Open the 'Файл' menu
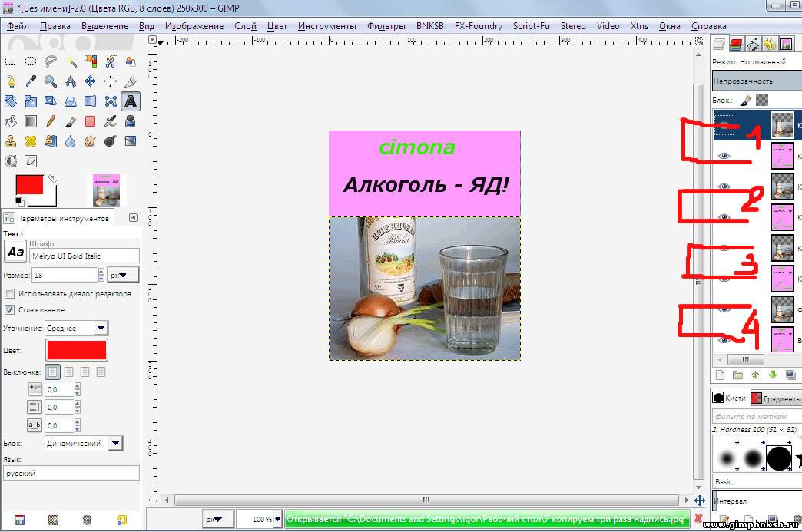This screenshot has height=532, width=802. (18, 26)
